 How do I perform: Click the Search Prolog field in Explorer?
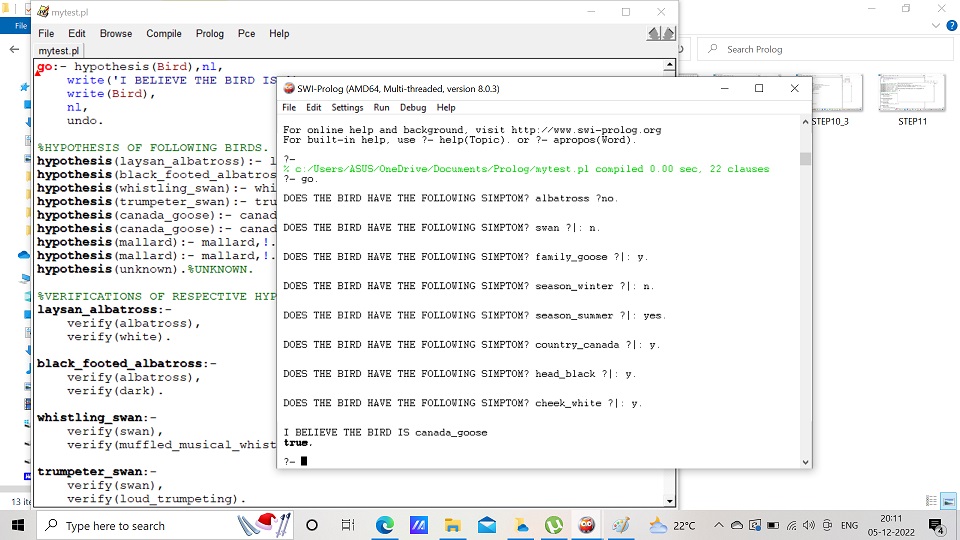pos(825,50)
